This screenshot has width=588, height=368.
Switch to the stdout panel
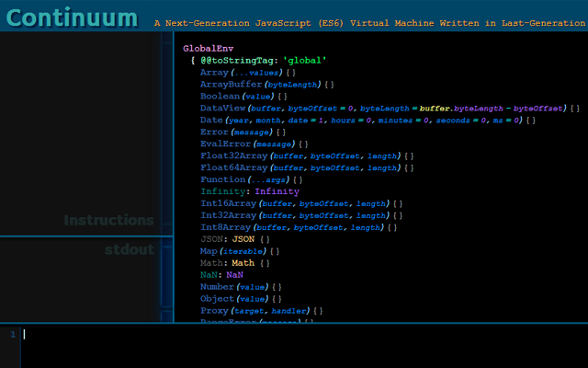click(129, 249)
